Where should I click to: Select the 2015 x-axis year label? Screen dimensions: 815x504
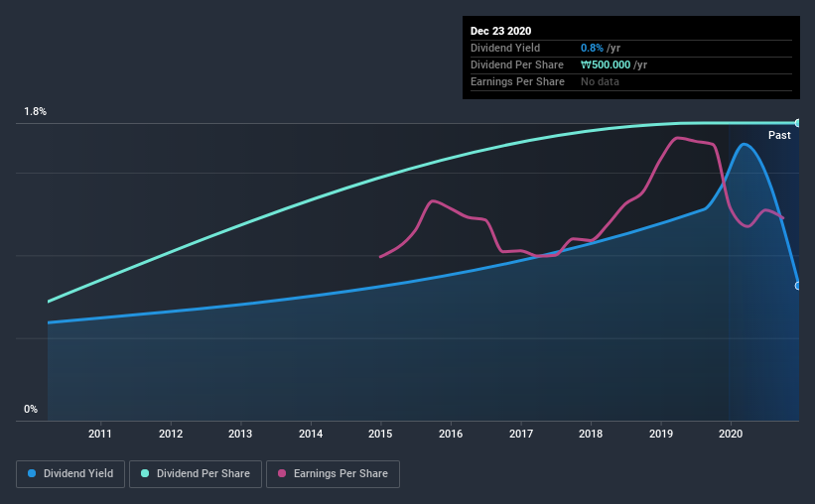pos(380,434)
